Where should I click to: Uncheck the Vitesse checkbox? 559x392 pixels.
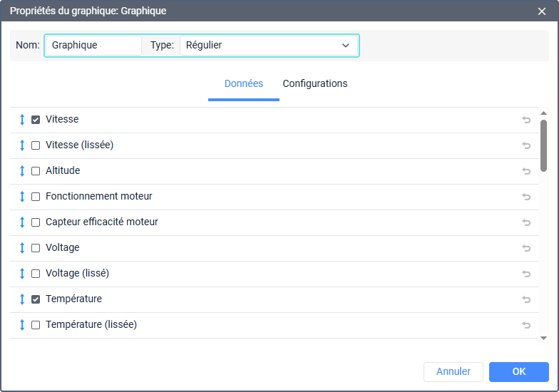tap(36, 120)
